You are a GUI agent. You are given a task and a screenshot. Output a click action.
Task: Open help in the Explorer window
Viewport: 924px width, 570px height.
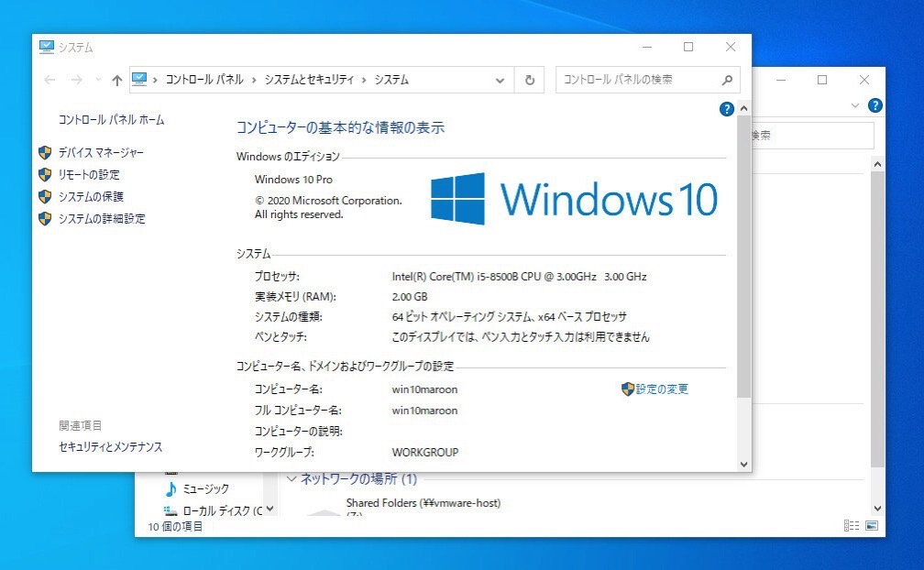coord(875,105)
